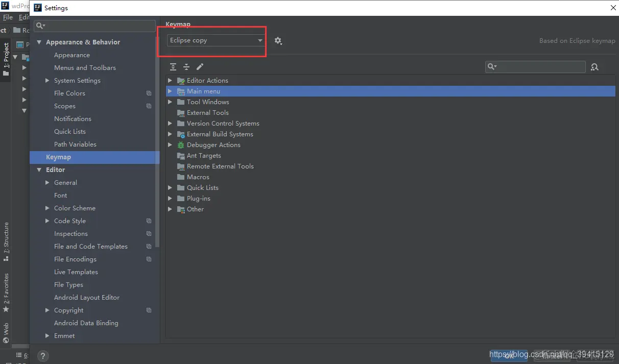Image resolution: width=619 pixels, height=364 pixels.
Task: Click the OK button
Action: (x=509, y=356)
